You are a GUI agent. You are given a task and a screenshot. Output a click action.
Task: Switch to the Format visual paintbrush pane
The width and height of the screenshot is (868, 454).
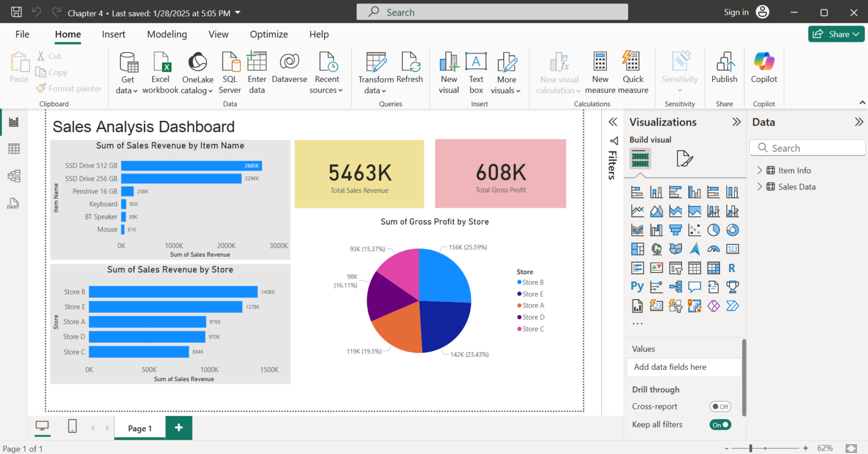pyautogui.click(x=684, y=159)
